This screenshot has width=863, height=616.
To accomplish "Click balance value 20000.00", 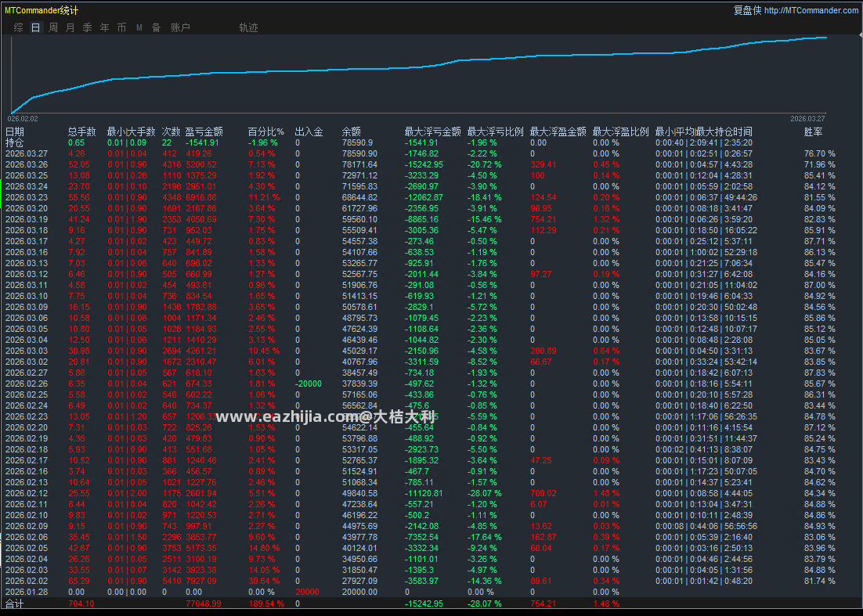I will click(x=360, y=592).
